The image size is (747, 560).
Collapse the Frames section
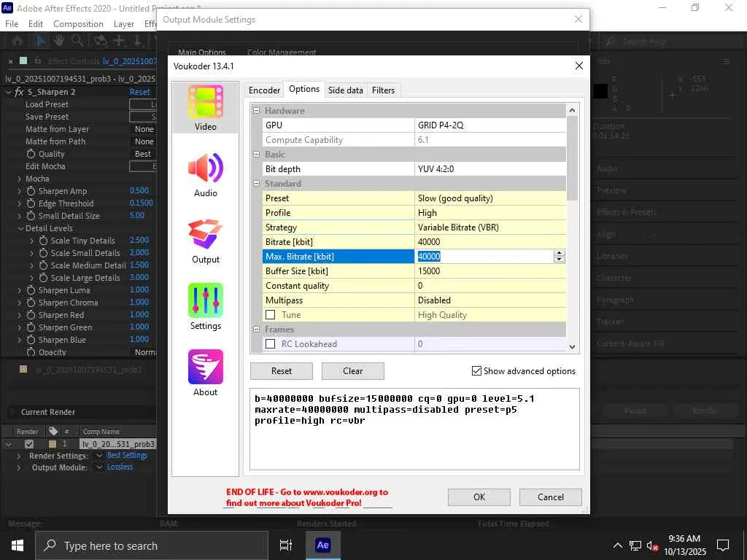coord(256,329)
